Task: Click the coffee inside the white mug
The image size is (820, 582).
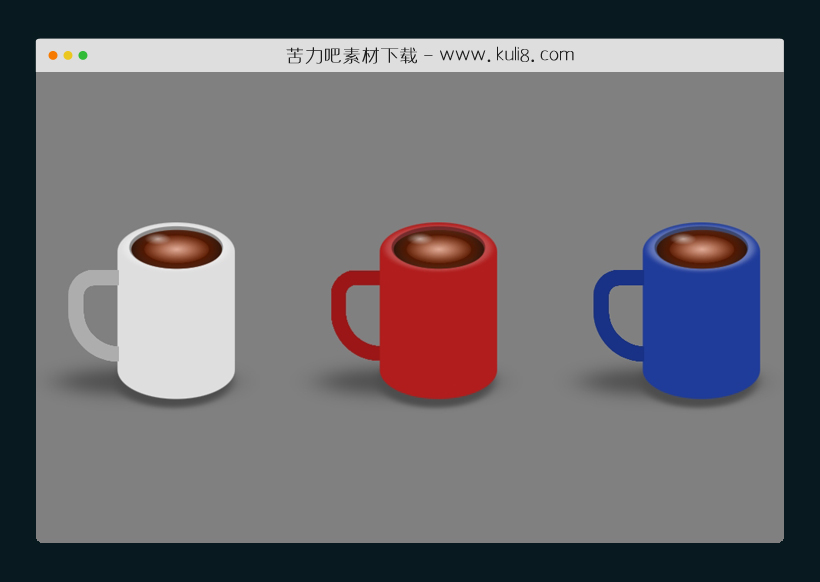Action: [x=178, y=250]
